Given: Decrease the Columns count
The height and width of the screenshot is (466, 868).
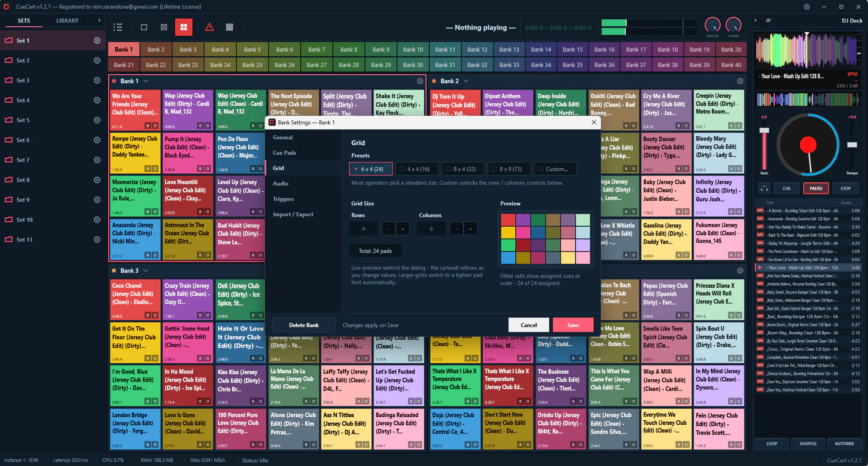Looking at the screenshot, I should pyautogui.click(x=456, y=229).
